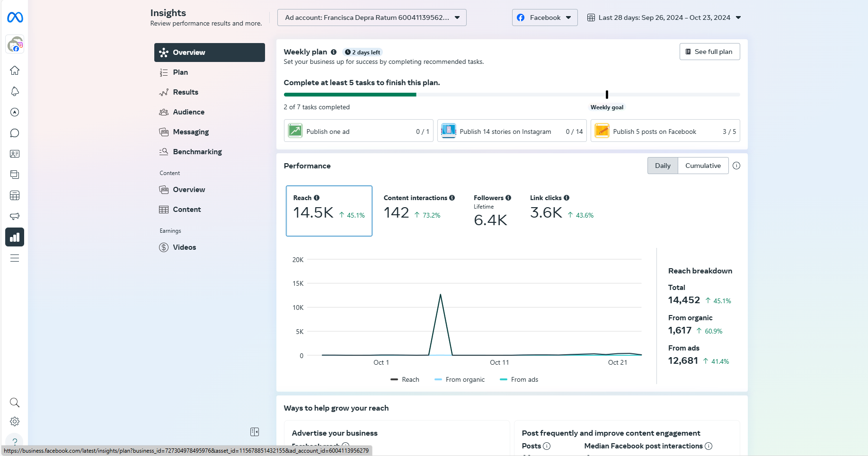Click info icon next to Median Facebook post interactions

pyautogui.click(x=709, y=446)
